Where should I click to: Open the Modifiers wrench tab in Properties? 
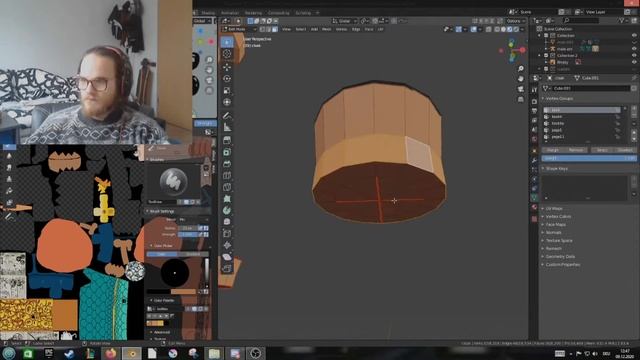[x=534, y=160]
